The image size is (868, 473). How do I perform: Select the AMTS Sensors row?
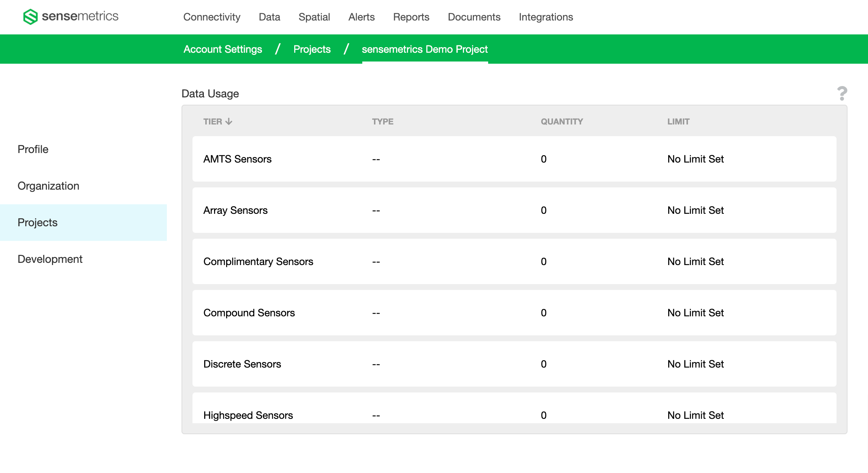(x=515, y=159)
